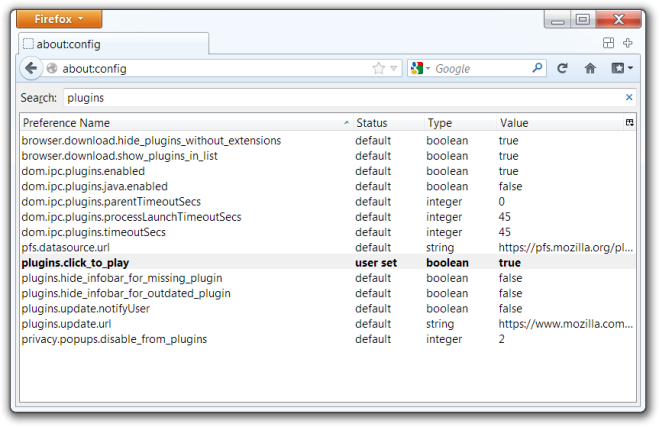Select dom.ipc.plugins.parentTimeoutSecs preference
The image size is (660, 427).
327,202
